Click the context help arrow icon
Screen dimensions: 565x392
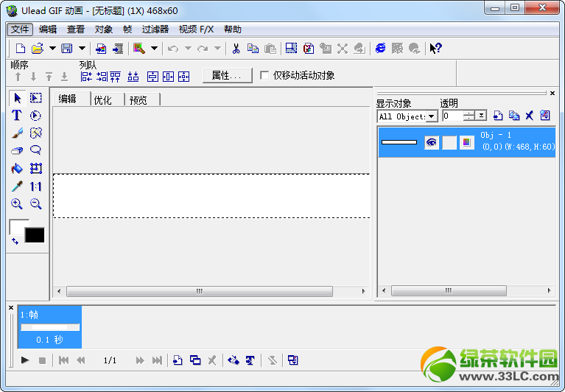click(x=435, y=48)
